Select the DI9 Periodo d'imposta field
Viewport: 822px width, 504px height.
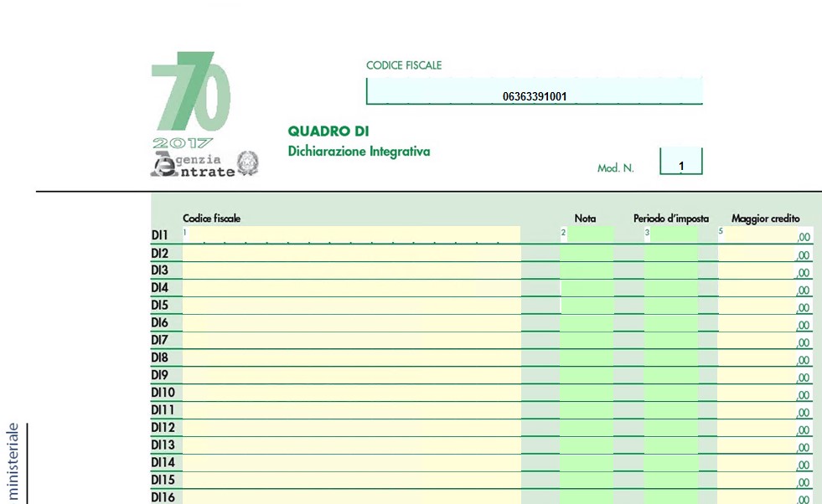point(671,375)
